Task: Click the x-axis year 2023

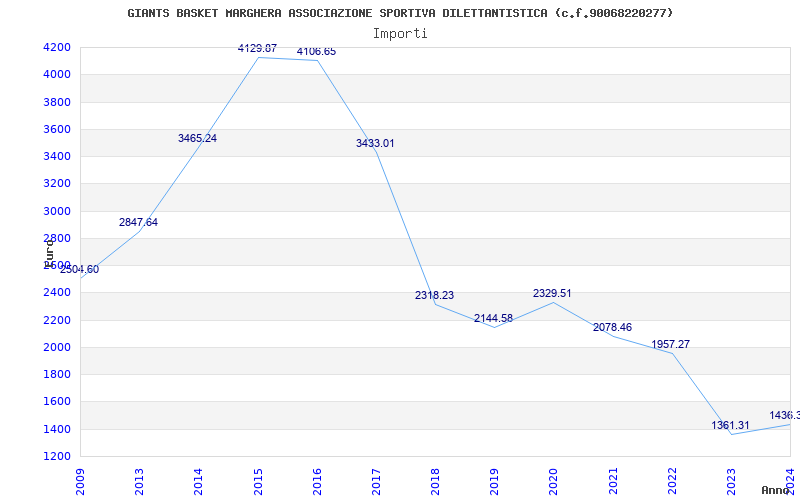Action: click(731, 482)
